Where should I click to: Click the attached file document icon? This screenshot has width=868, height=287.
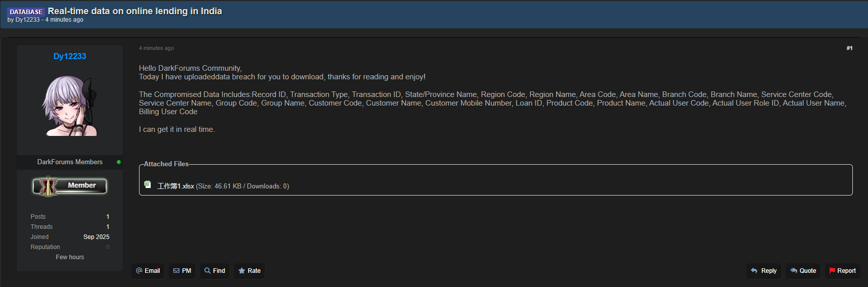click(148, 185)
